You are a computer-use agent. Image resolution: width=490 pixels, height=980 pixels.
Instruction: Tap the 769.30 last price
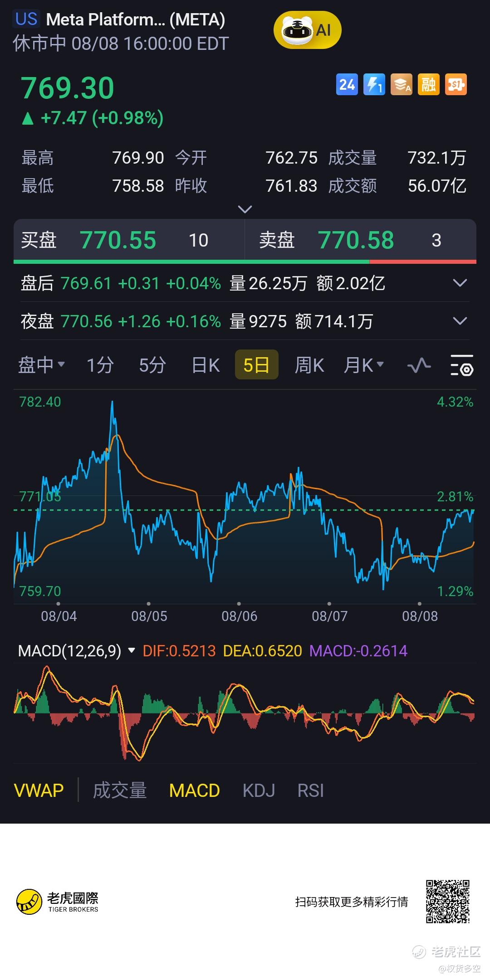68,88
